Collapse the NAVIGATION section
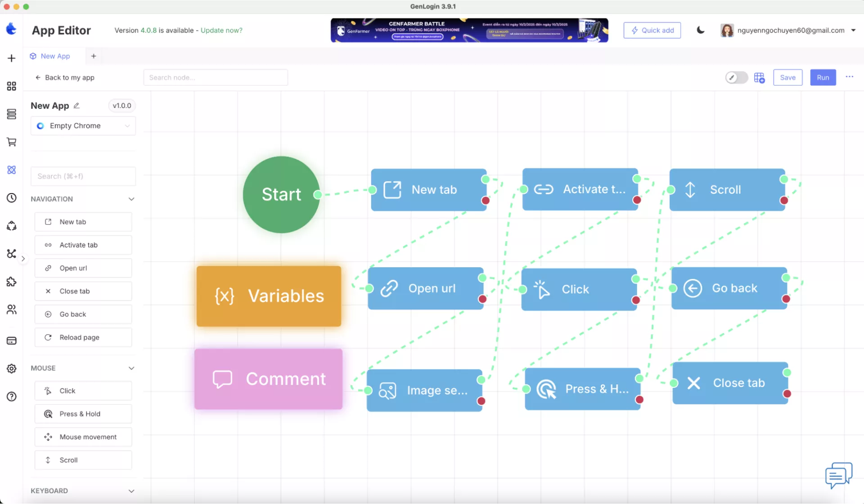The height and width of the screenshot is (504, 864). click(131, 199)
